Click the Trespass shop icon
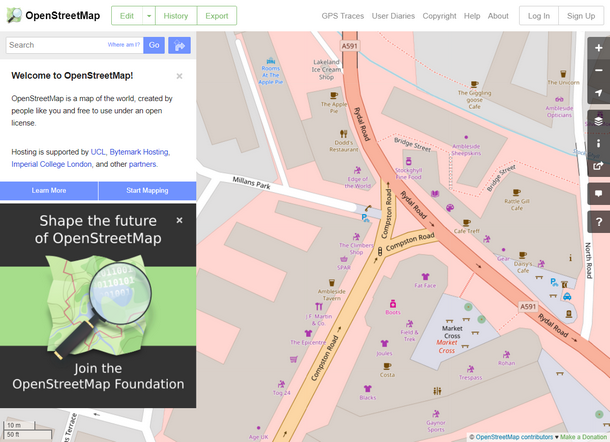 tap(471, 369)
